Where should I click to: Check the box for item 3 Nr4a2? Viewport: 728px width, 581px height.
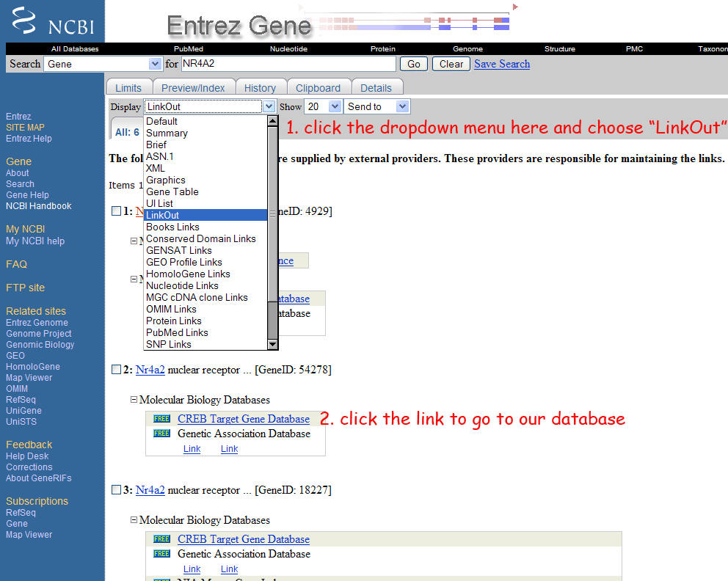pos(116,489)
